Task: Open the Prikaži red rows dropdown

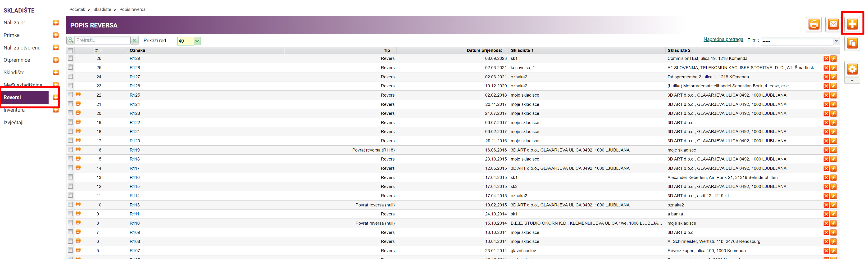Action: 197,41
